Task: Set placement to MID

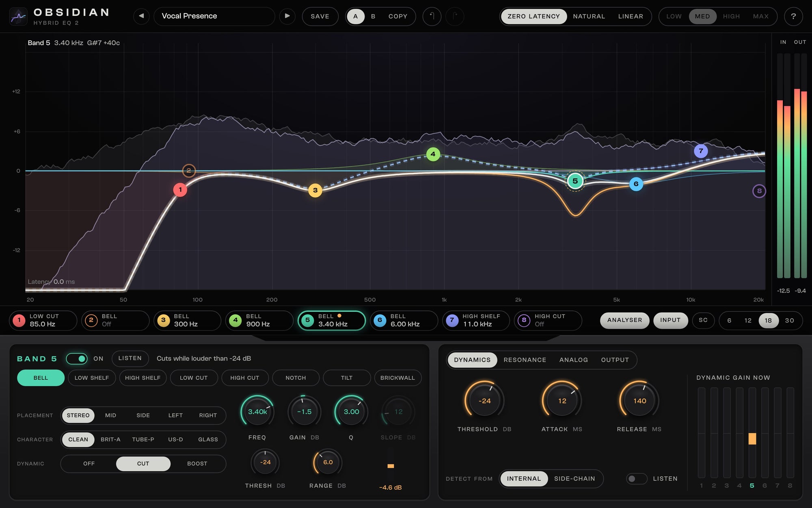Action: tap(110, 415)
